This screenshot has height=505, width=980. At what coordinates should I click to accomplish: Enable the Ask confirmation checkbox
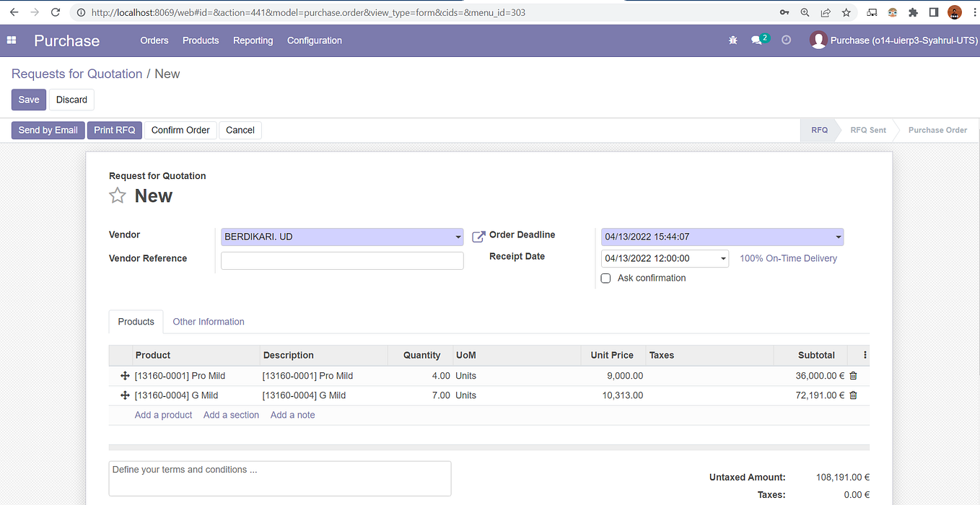click(605, 278)
